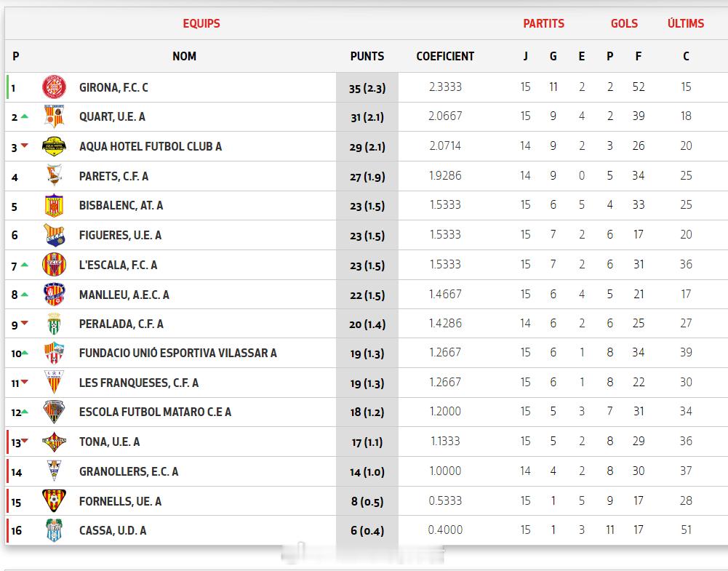
Task: Open TONA, U.E. A team link
Action: (110, 442)
